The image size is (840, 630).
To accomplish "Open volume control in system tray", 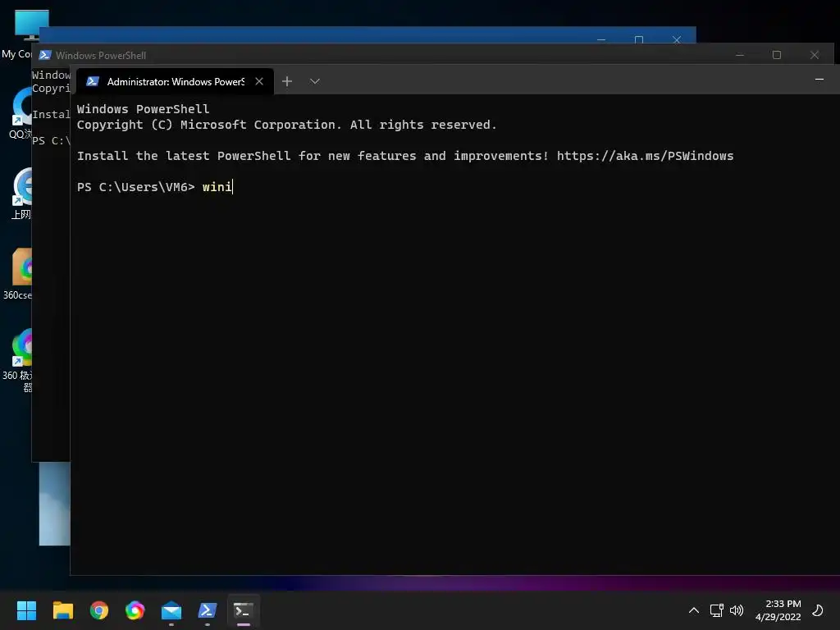I will tap(737, 610).
